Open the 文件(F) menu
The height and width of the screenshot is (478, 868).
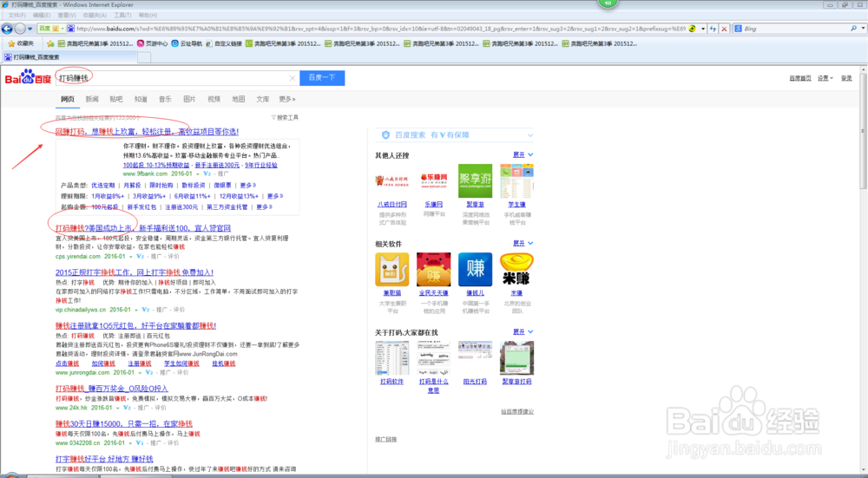click(x=17, y=16)
